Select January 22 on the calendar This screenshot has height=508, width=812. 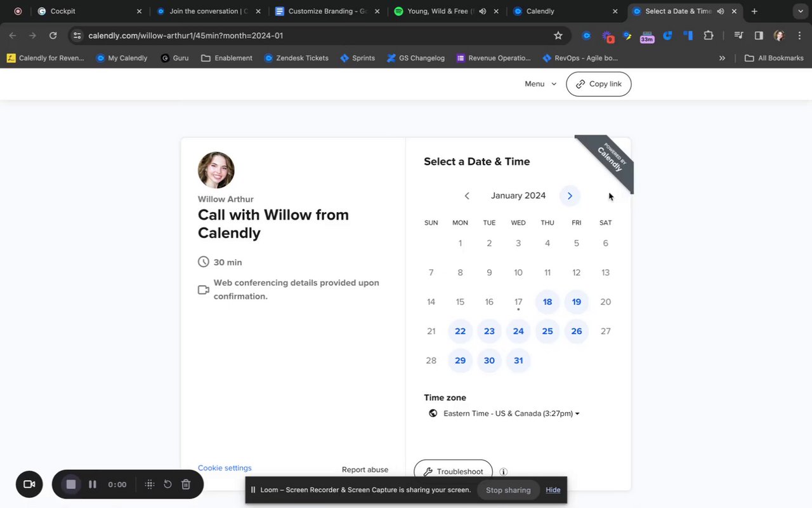(461, 331)
